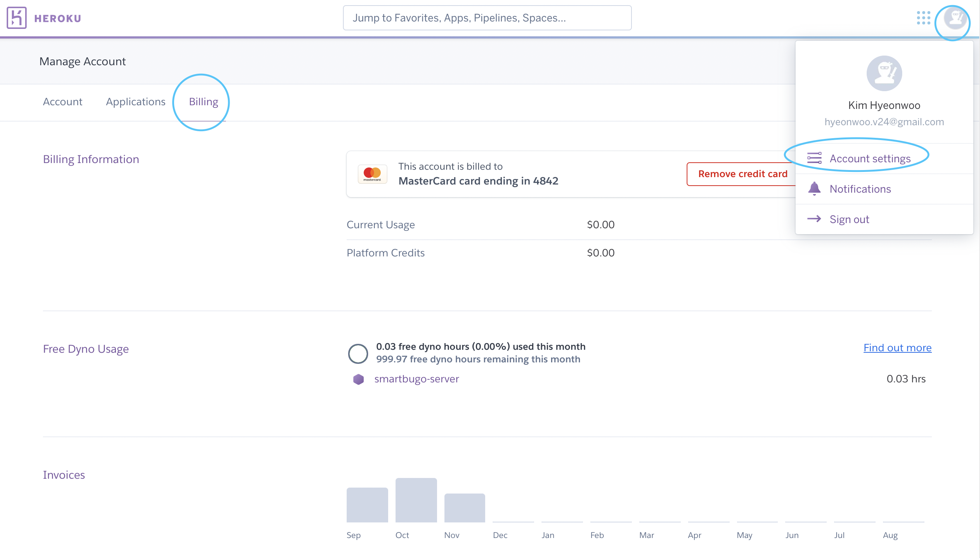Select the Billing tab
Image resolution: width=980 pixels, height=558 pixels.
tap(203, 102)
